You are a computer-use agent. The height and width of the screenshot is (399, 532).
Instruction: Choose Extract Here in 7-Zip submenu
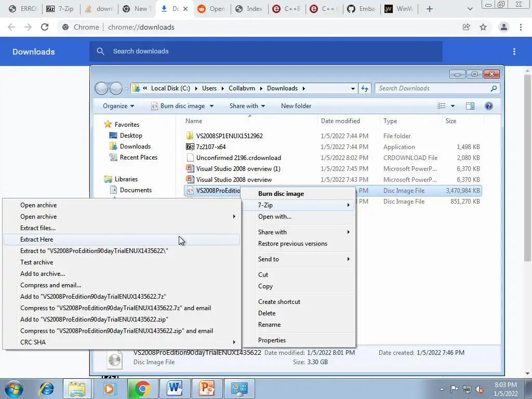pyautogui.click(x=122, y=240)
